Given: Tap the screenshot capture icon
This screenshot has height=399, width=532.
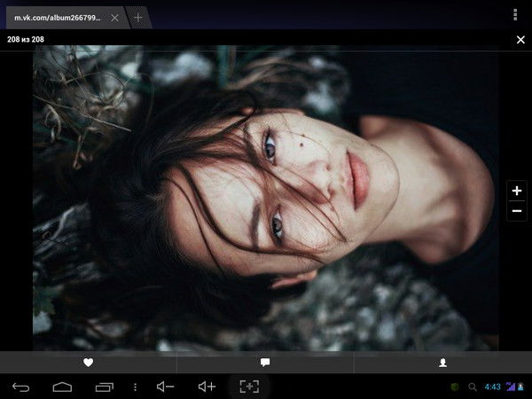Looking at the screenshot, I should tap(249, 387).
